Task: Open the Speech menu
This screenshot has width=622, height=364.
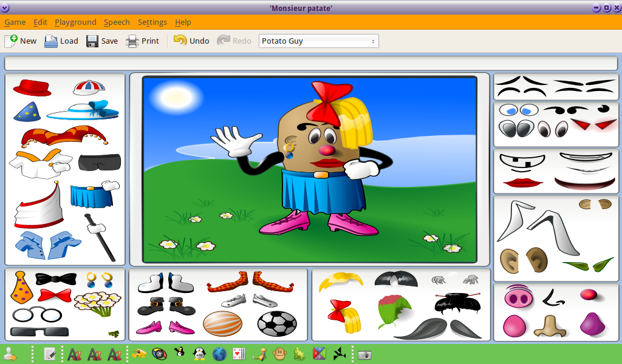Action: (x=117, y=22)
